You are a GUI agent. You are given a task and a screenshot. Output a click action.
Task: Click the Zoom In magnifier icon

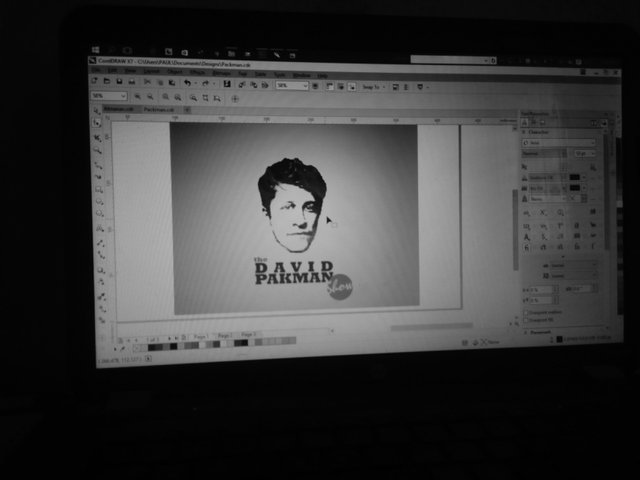point(138,96)
